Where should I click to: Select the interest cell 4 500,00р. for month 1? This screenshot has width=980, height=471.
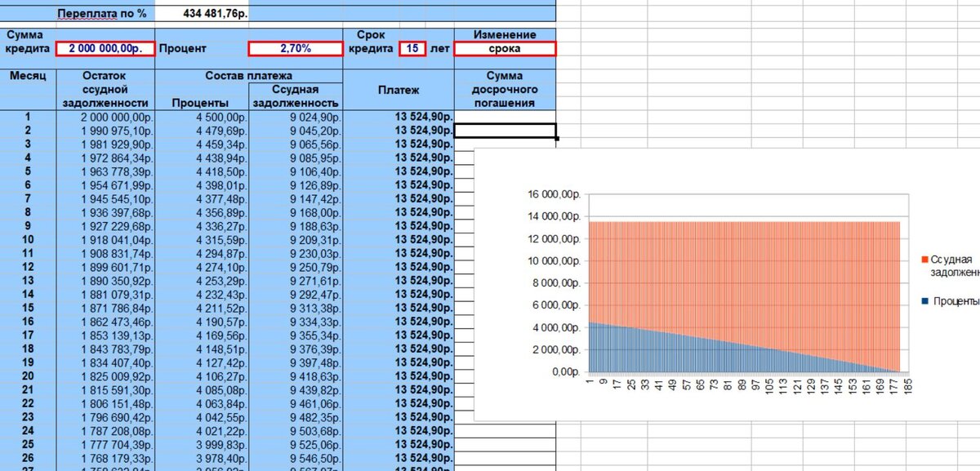(204, 117)
